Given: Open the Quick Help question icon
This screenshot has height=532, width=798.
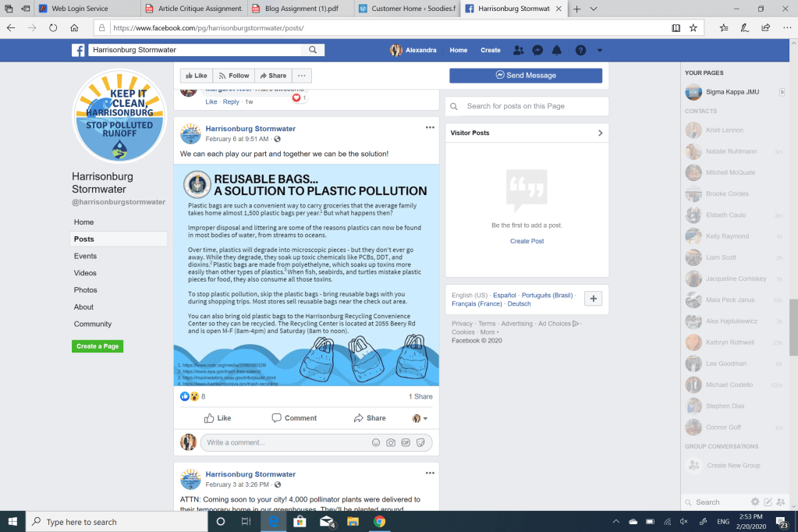Looking at the screenshot, I should tap(580, 50).
